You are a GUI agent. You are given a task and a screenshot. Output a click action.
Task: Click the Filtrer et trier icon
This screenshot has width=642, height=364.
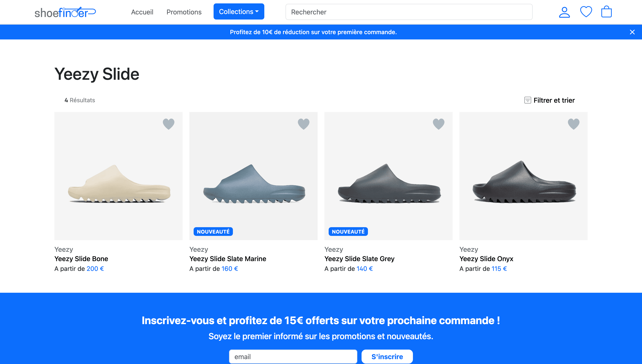[528, 100]
